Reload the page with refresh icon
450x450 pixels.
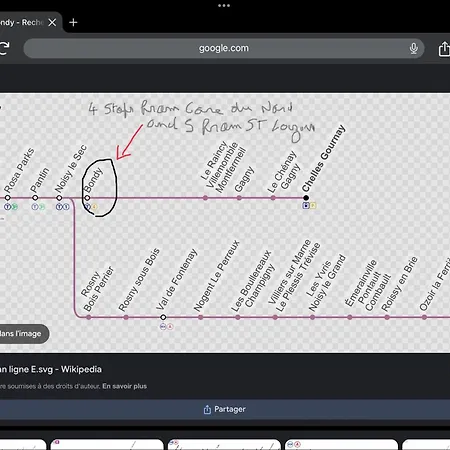(4, 49)
